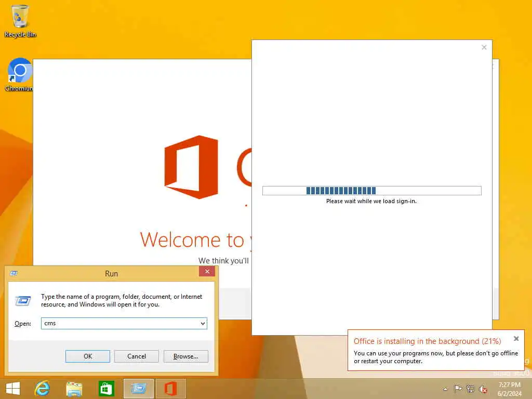This screenshot has height=399, width=532.
Task: Open the Recycle Bin desktop icon
Action: pos(20,21)
